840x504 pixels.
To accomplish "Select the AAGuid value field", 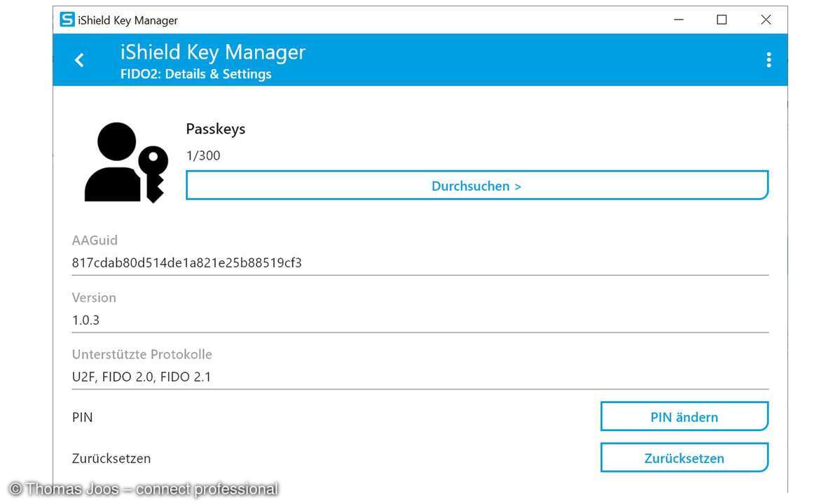I will click(186, 262).
